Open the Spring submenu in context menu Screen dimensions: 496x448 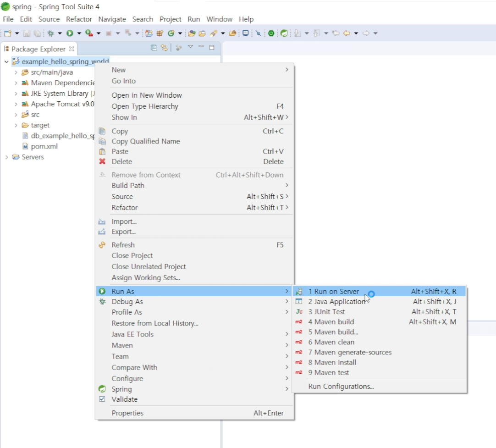point(194,389)
